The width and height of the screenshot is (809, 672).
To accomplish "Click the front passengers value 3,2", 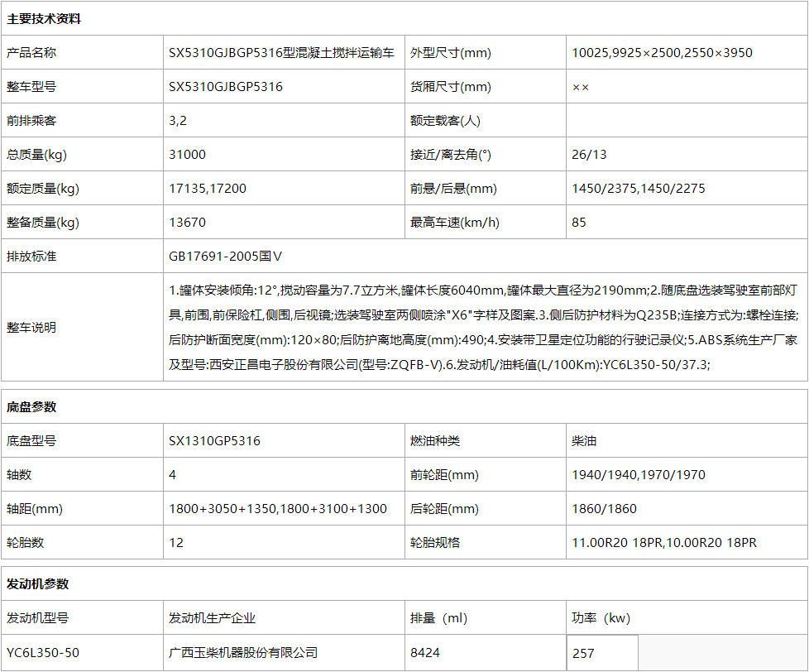I will [178, 121].
